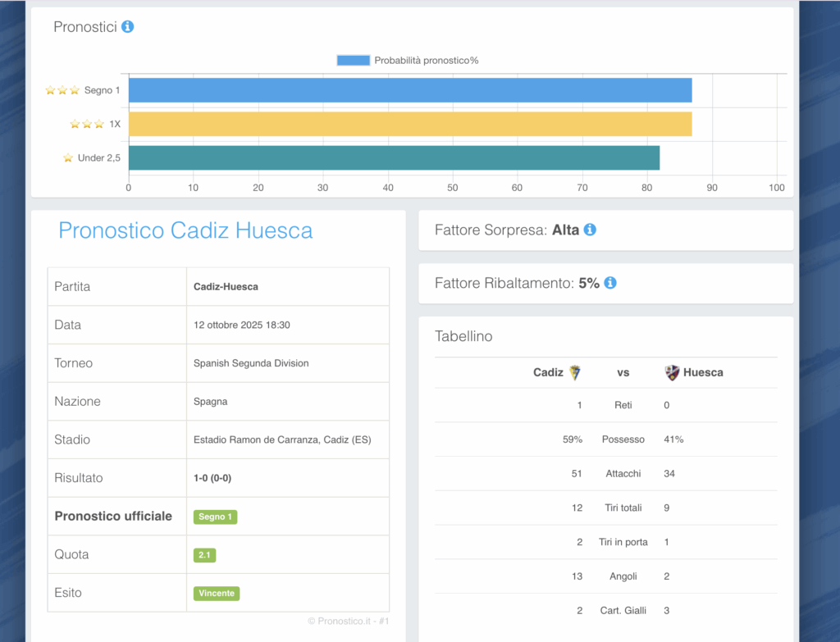Click the Pronostici info icon
The height and width of the screenshot is (642, 840).
point(127,27)
